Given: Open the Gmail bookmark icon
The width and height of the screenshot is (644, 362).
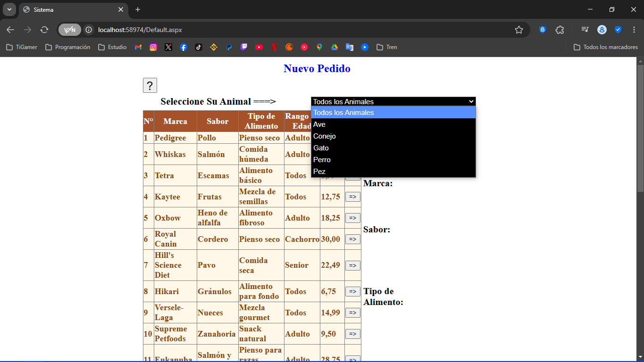Looking at the screenshot, I should point(138,47).
